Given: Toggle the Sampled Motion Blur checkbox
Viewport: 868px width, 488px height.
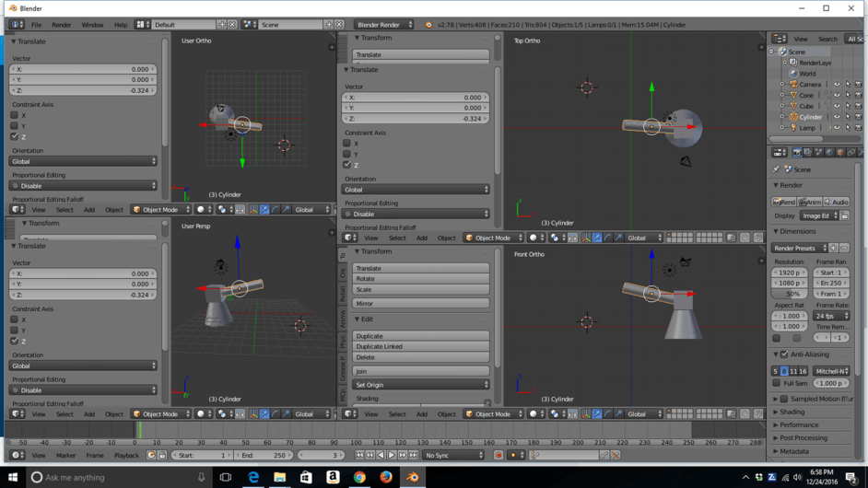Looking at the screenshot, I should [784, 400].
